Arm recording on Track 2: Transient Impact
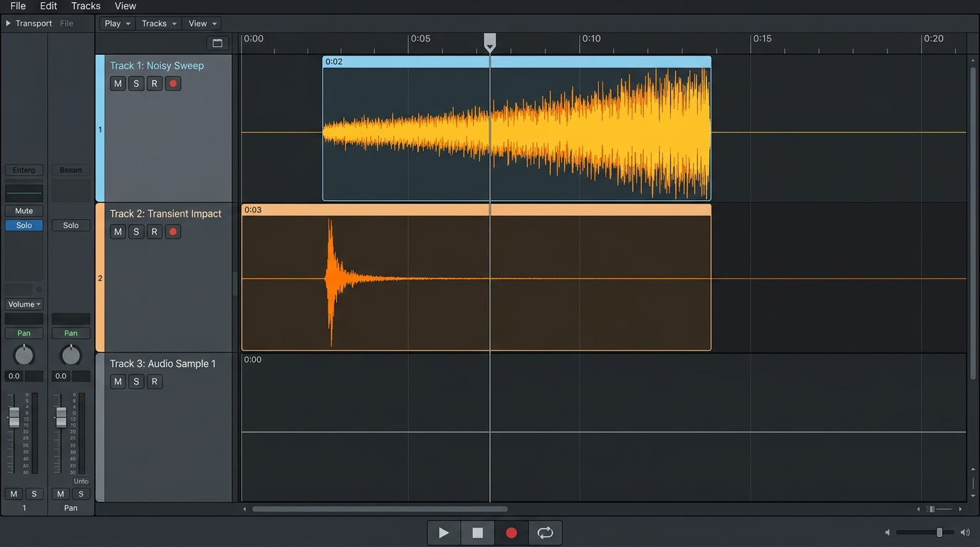Image resolution: width=980 pixels, height=547 pixels. tap(173, 231)
